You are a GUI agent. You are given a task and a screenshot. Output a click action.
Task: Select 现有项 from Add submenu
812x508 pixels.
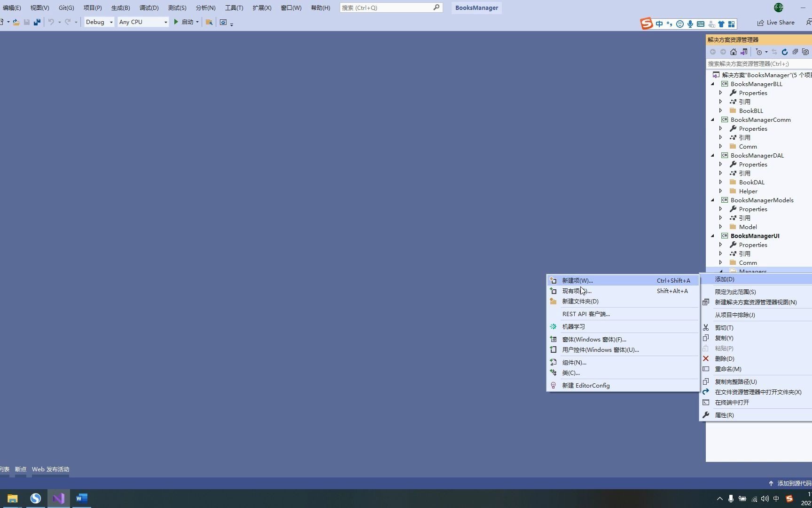(x=623, y=291)
